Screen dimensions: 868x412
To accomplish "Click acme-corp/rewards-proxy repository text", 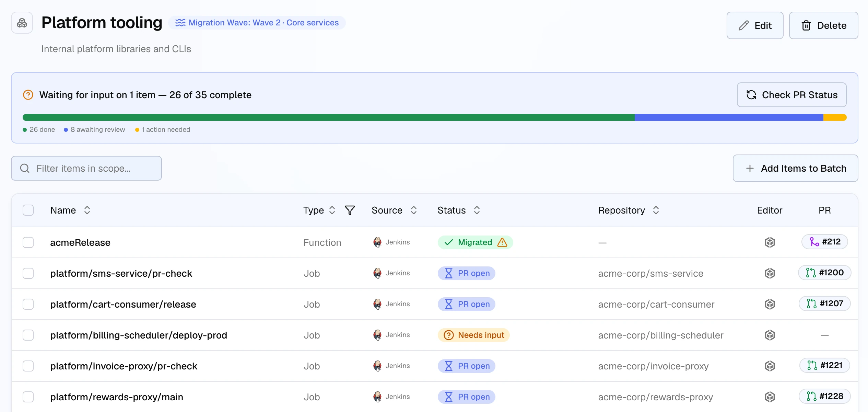I will pos(656,397).
